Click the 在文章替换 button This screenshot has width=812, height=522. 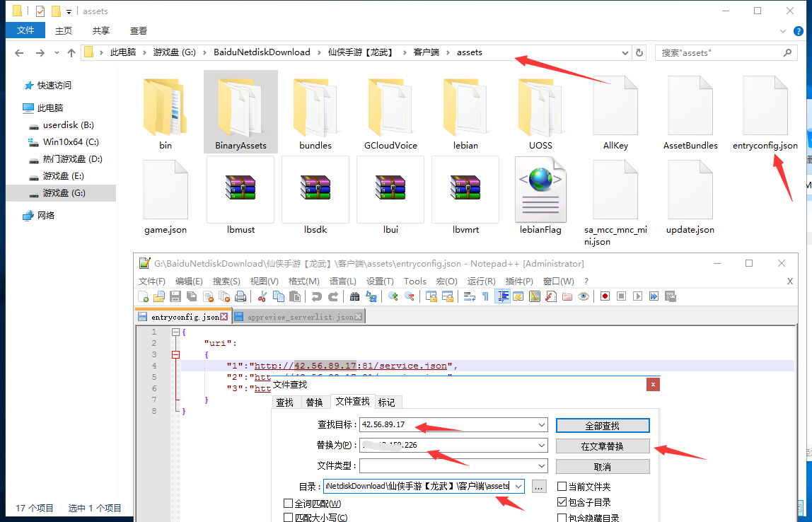coord(602,446)
